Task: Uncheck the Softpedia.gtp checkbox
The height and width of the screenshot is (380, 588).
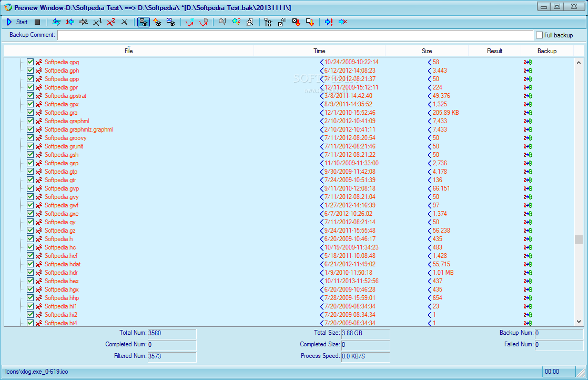Action: (x=31, y=172)
